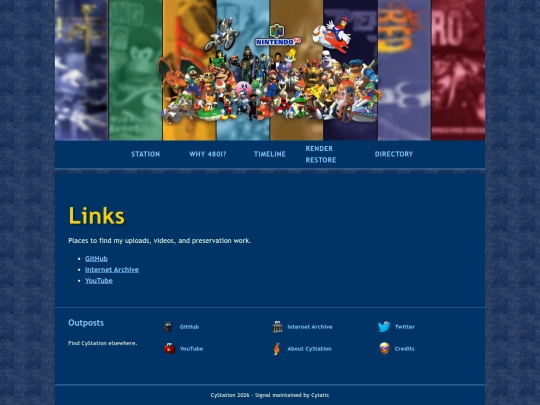Open the RENDER RESTORE nav item

321,154
